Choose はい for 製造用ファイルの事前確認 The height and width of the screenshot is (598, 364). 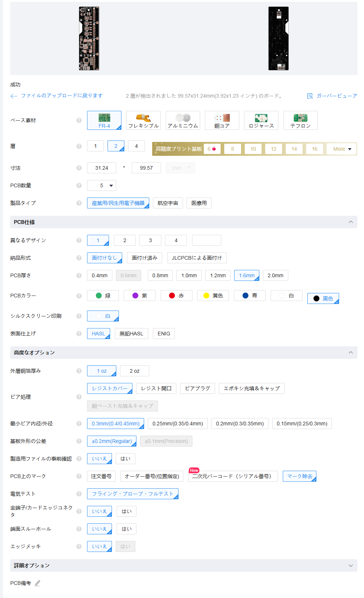tap(125, 459)
